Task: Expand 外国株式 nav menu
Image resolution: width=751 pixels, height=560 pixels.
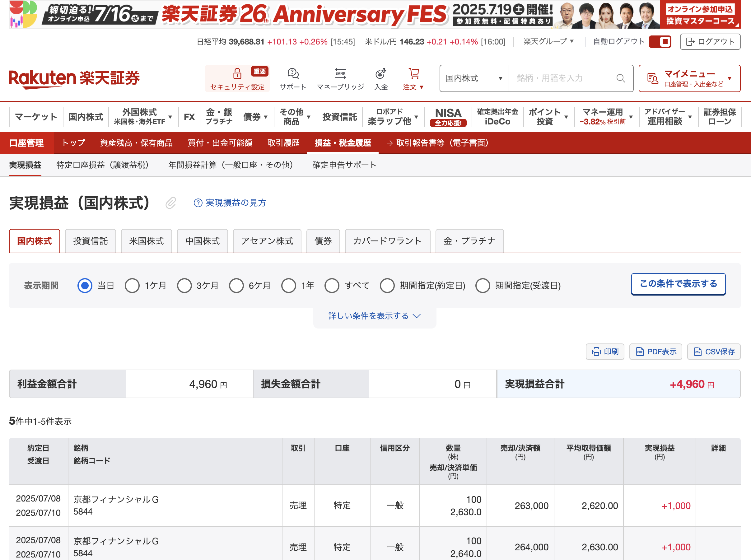Action: coord(143,117)
